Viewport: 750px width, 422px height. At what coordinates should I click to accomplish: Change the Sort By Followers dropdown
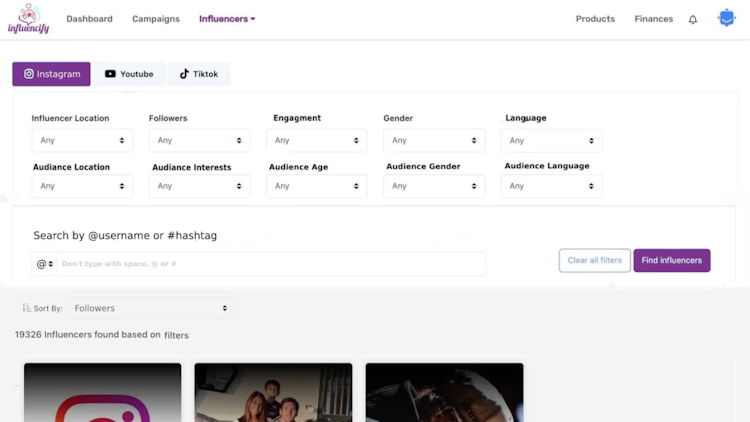[151, 309]
